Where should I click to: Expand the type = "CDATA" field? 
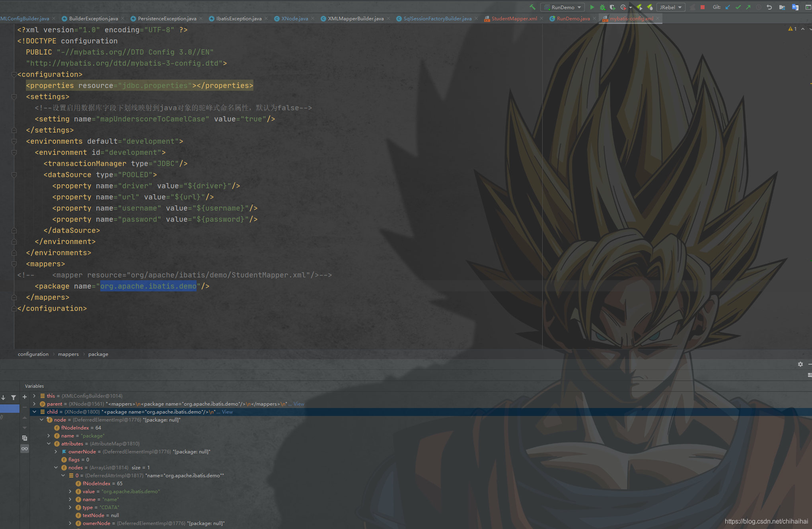click(x=70, y=507)
